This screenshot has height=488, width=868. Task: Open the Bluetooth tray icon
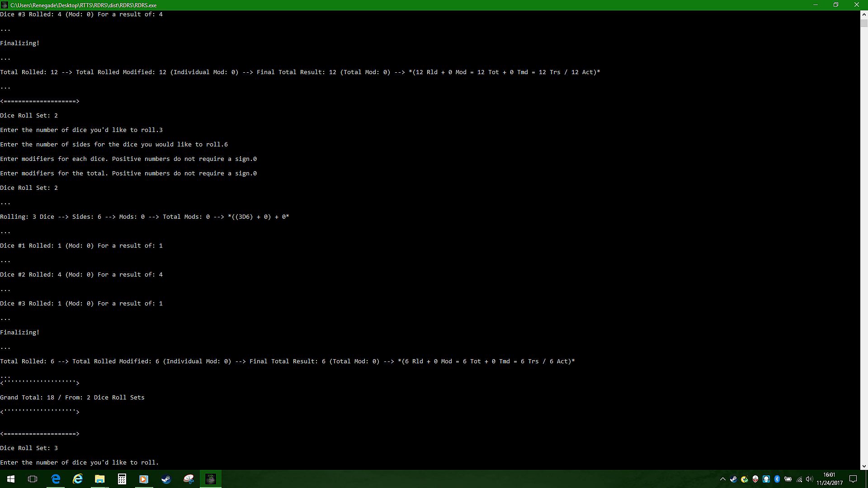click(777, 479)
